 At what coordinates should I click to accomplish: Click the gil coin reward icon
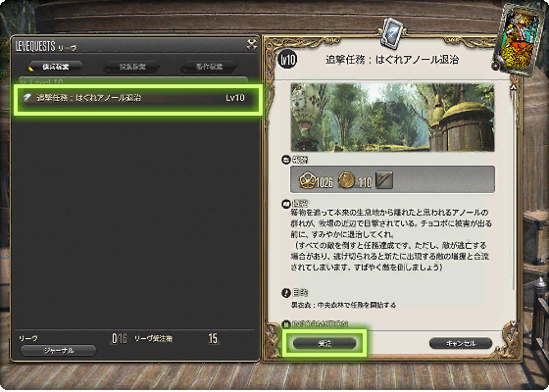346,180
